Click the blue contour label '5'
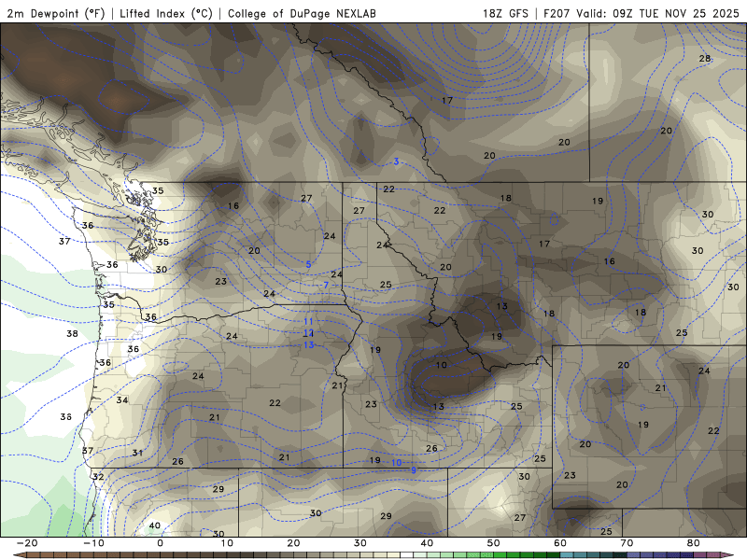The height and width of the screenshot is (560, 747). click(x=308, y=264)
